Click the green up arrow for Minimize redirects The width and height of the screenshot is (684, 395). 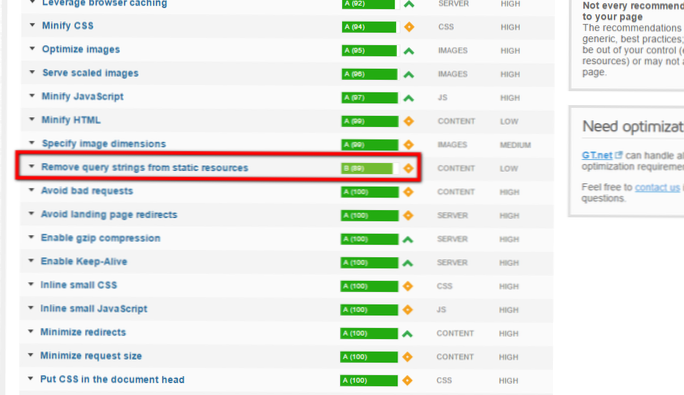(x=407, y=334)
